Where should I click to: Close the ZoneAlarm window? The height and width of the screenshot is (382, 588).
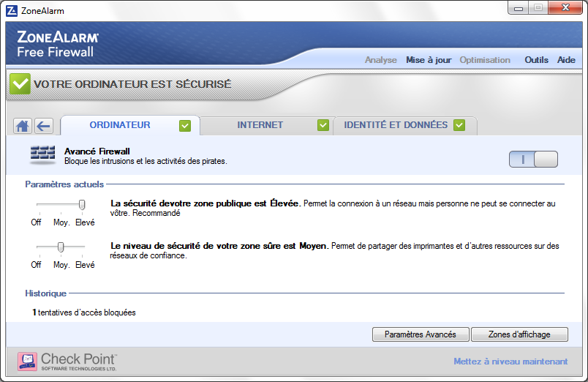tap(565, 8)
